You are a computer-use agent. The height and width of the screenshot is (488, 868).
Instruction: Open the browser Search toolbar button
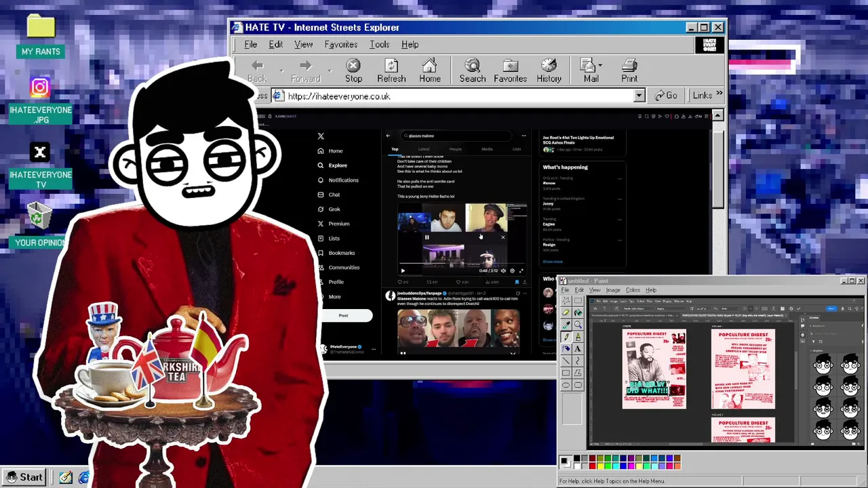coord(473,70)
